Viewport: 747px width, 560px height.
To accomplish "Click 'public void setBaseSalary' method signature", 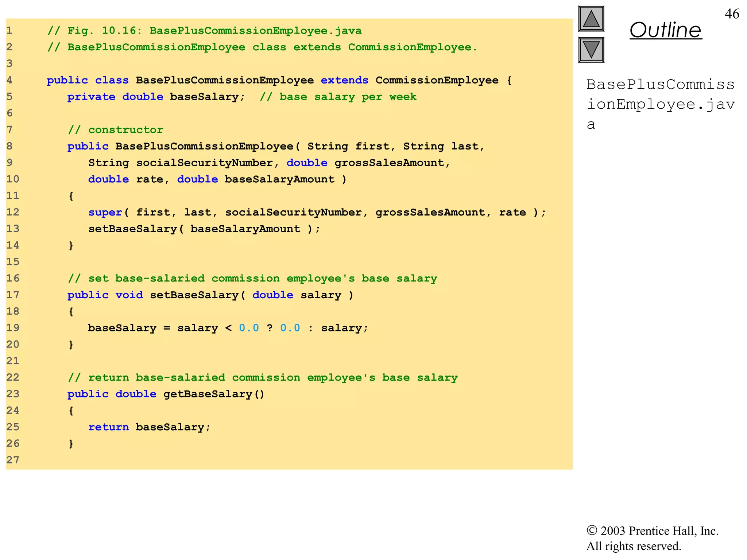I will pyautogui.click(x=210, y=295).
